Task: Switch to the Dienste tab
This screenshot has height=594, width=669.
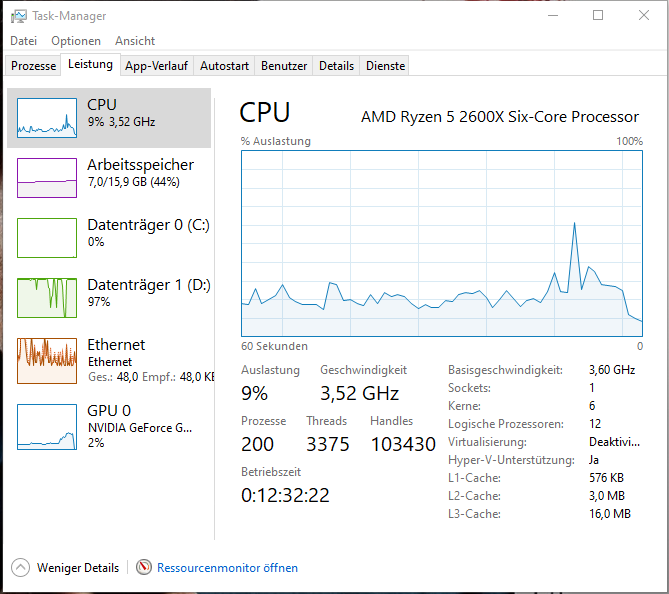Action: pyautogui.click(x=386, y=66)
